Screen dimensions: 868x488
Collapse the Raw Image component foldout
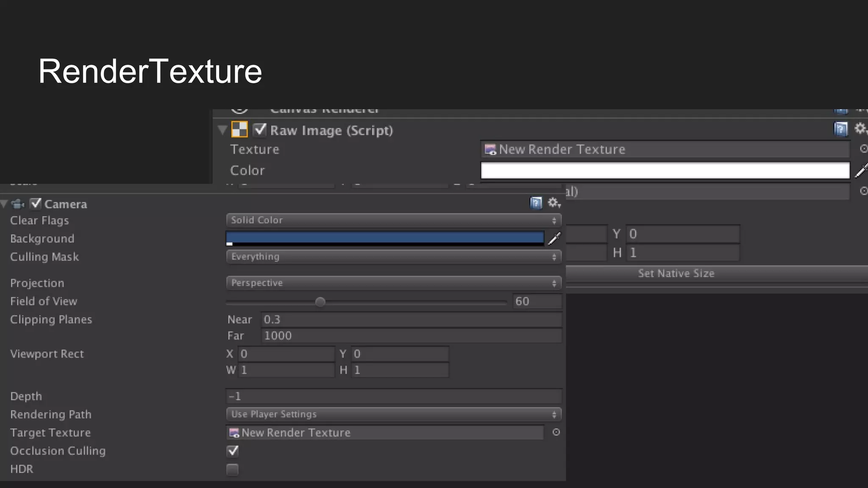click(223, 130)
